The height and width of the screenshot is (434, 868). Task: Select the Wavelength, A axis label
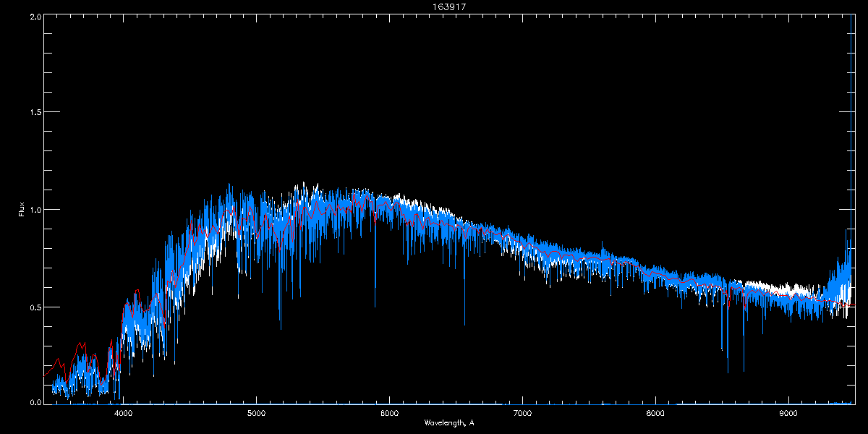click(x=448, y=422)
